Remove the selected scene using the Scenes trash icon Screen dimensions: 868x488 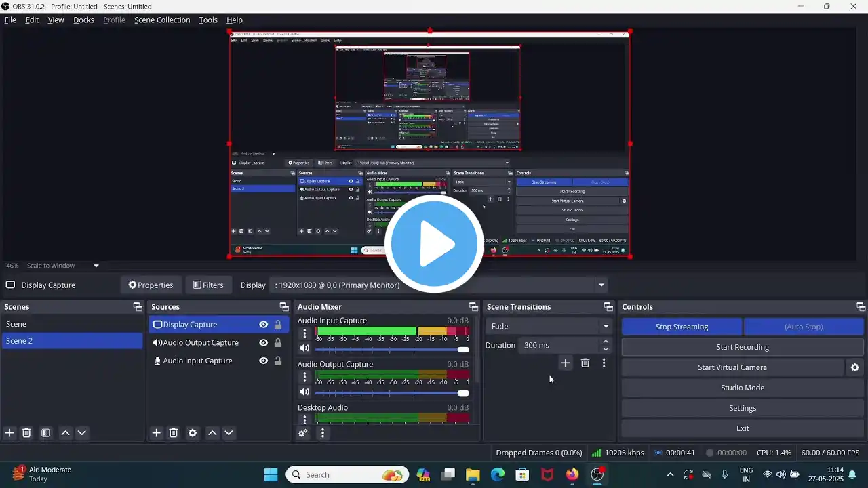26,433
